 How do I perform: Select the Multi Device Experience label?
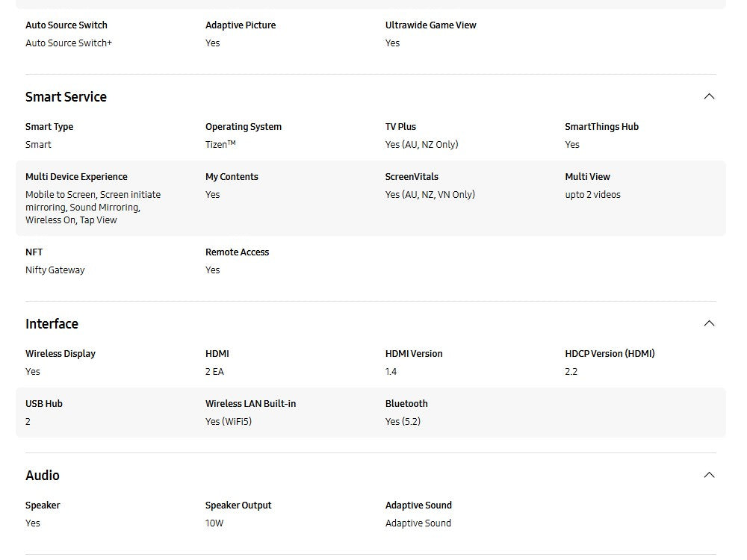pos(76,177)
